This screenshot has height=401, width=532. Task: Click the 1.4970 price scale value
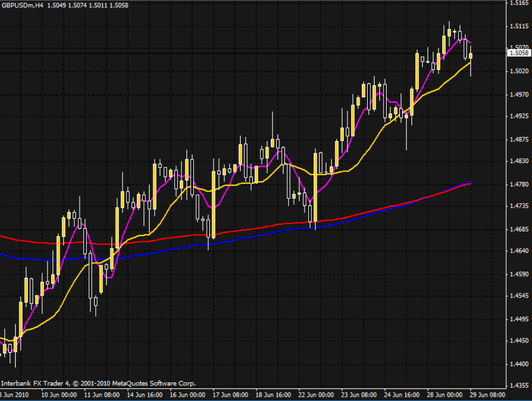tap(519, 94)
